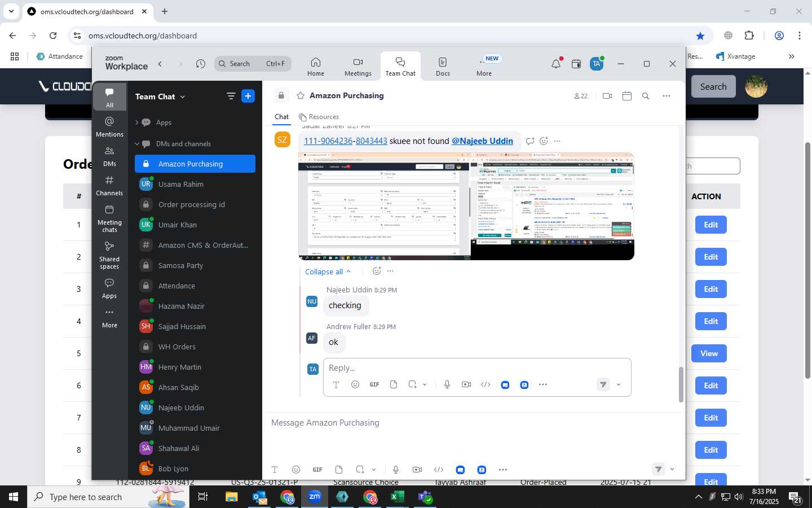Click the chat message scrollbar
Screen dimensions: 812x508
[x=681, y=384]
